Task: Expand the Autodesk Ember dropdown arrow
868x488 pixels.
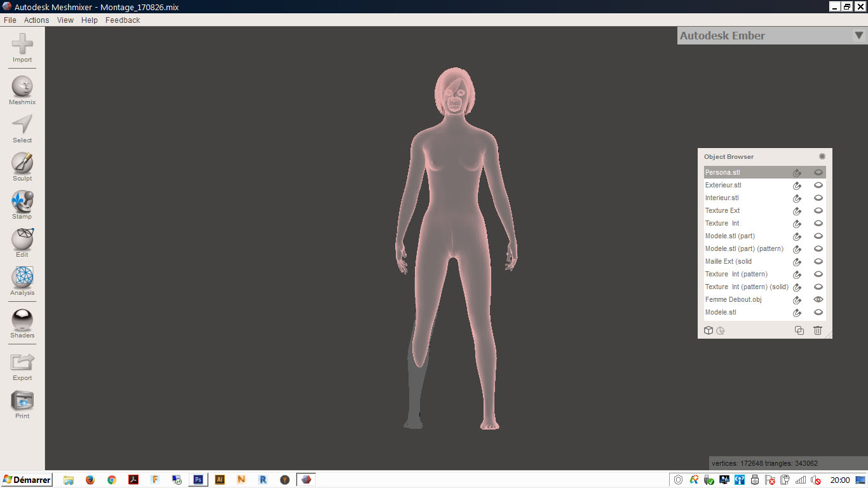Action: [858, 36]
